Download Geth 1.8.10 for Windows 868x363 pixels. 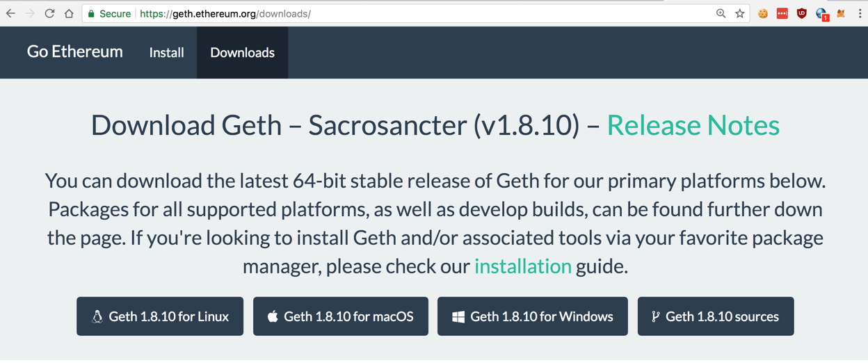[532, 316]
